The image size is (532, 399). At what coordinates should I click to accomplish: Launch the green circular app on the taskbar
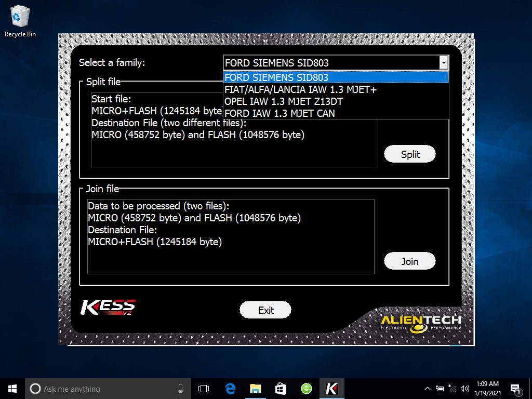pos(306,388)
